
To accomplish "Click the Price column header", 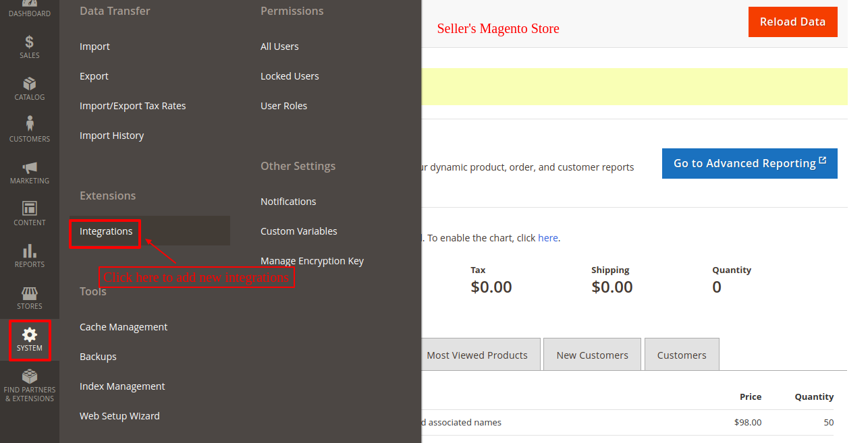I will [750, 396].
